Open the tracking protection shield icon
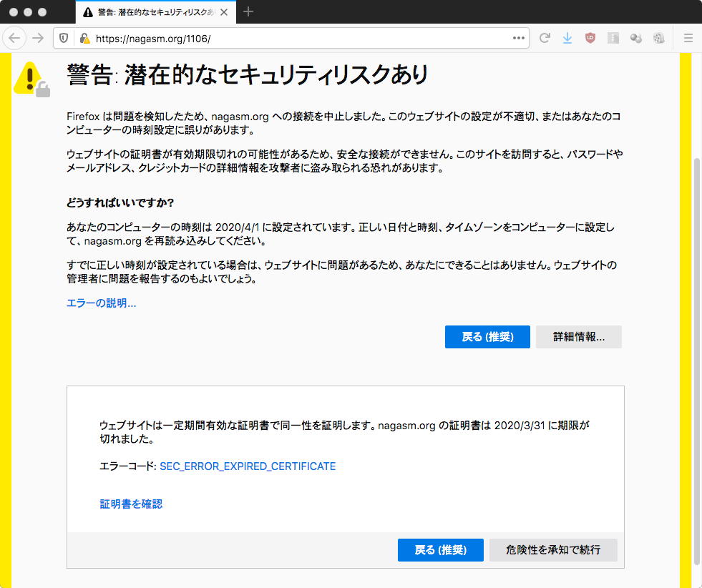Viewport: 702px width, 588px height. (x=64, y=39)
